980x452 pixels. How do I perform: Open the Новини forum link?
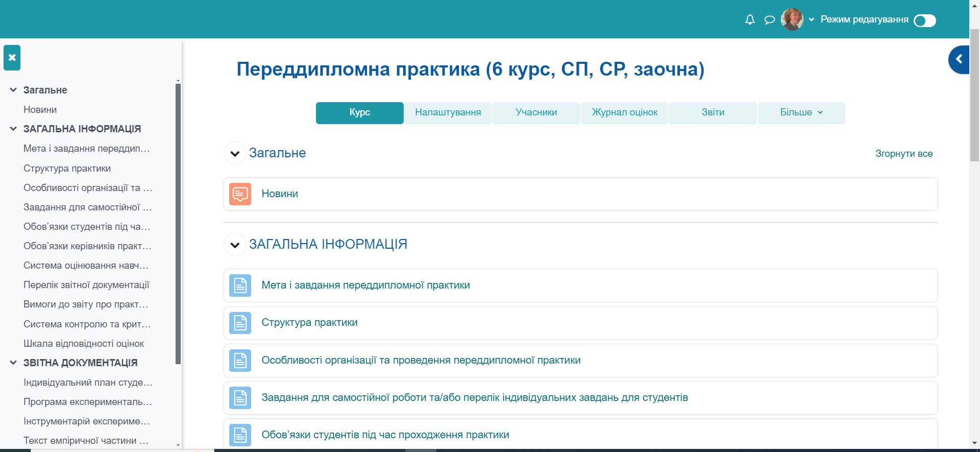click(x=280, y=194)
